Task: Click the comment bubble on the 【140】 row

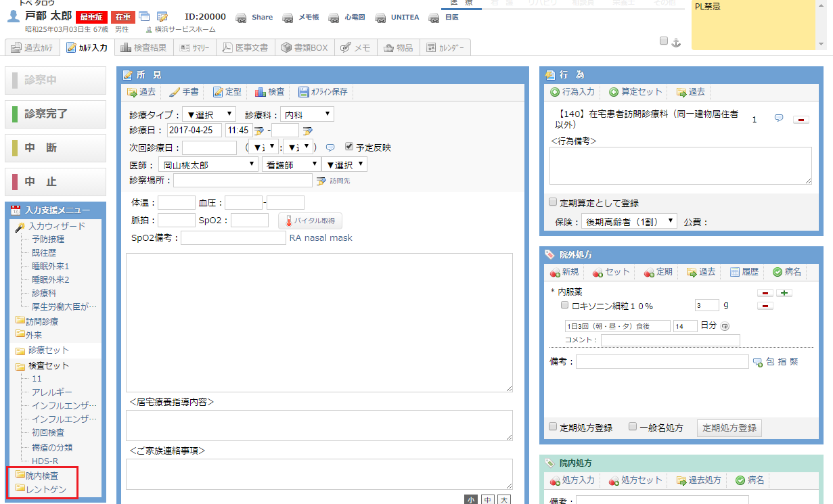Action: tap(779, 118)
